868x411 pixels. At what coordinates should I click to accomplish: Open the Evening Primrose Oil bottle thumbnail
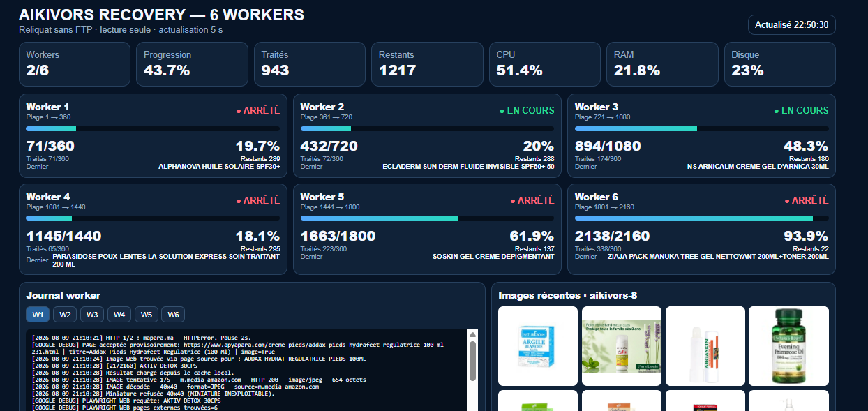pos(788,346)
